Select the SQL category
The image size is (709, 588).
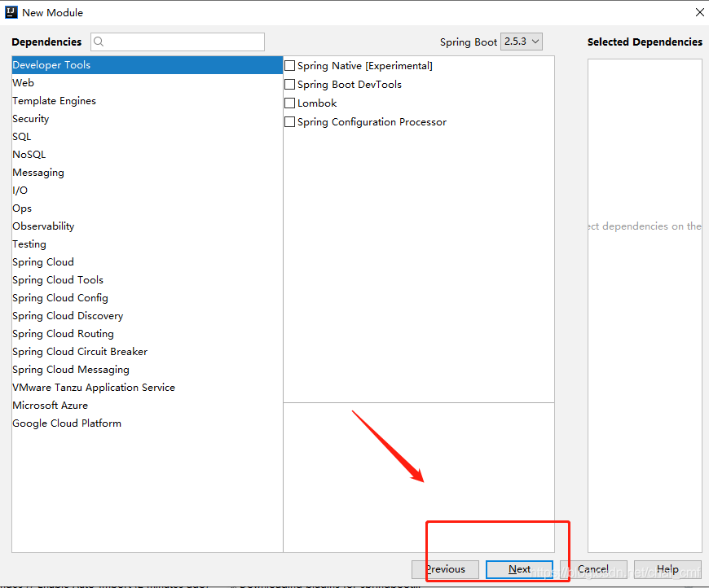coord(148,137)
